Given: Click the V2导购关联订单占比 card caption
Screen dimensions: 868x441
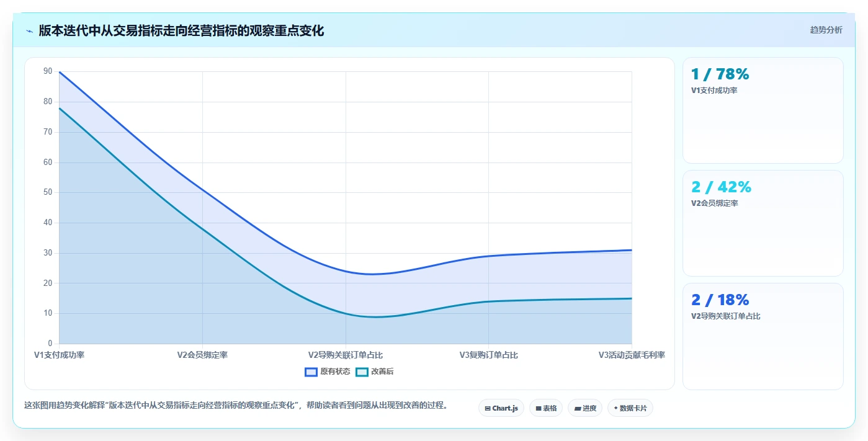Looking at the screenshot, I should [725, 316].
